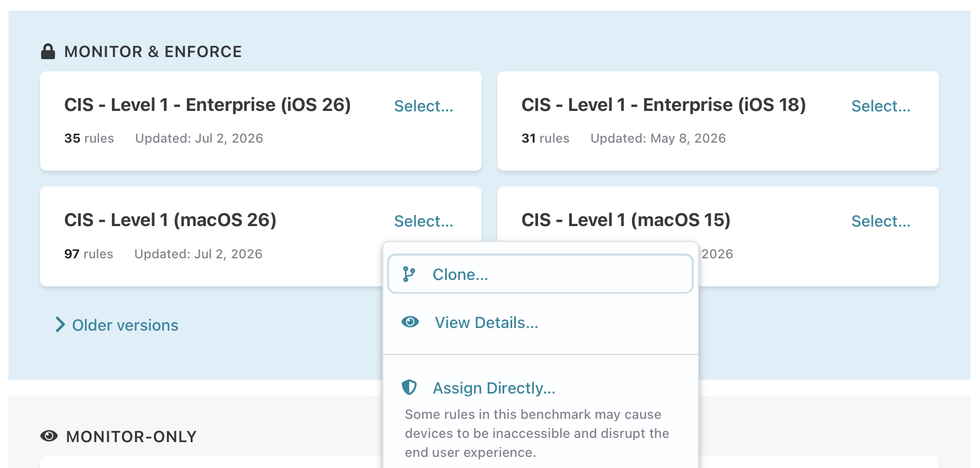Image resolution: width=980 pixels, height=468 pixels.
Task: Click the MONITOR-ONLY section heading
Action: pos(131,437)
